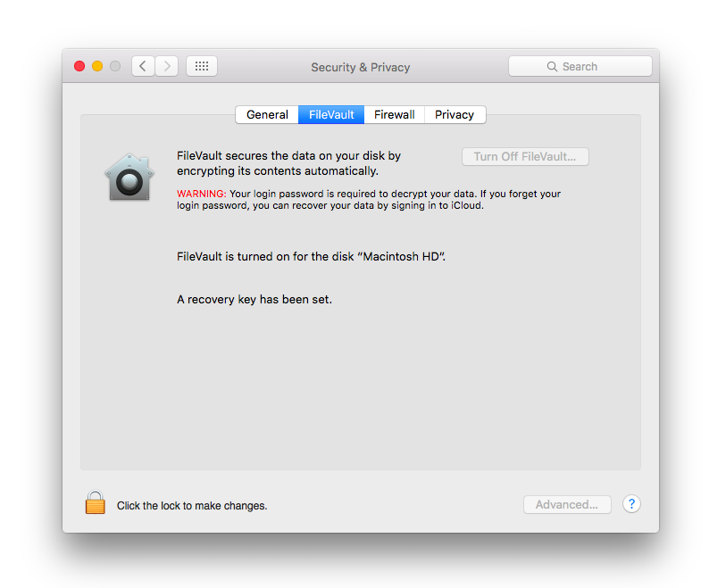Open the Firewall tab
The height and width of the screenshot is (588, 709).
pyautogui.click(x=394, y=114)
